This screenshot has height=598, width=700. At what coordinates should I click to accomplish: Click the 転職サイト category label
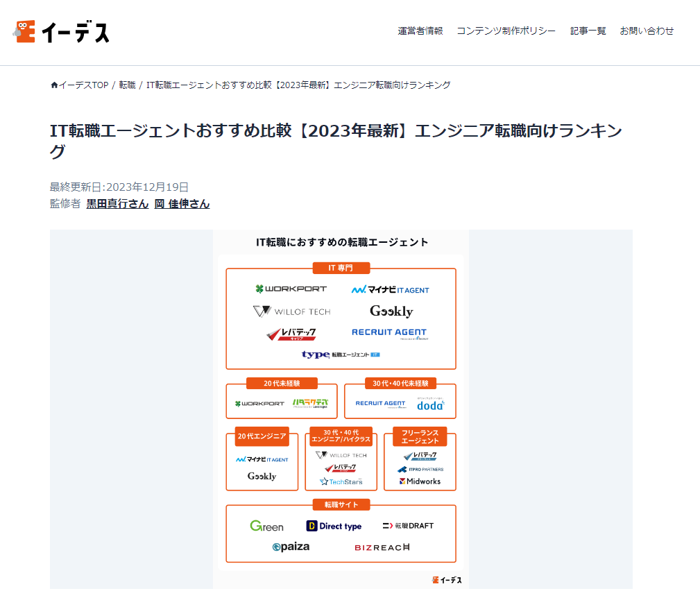(x=341, y=505)
